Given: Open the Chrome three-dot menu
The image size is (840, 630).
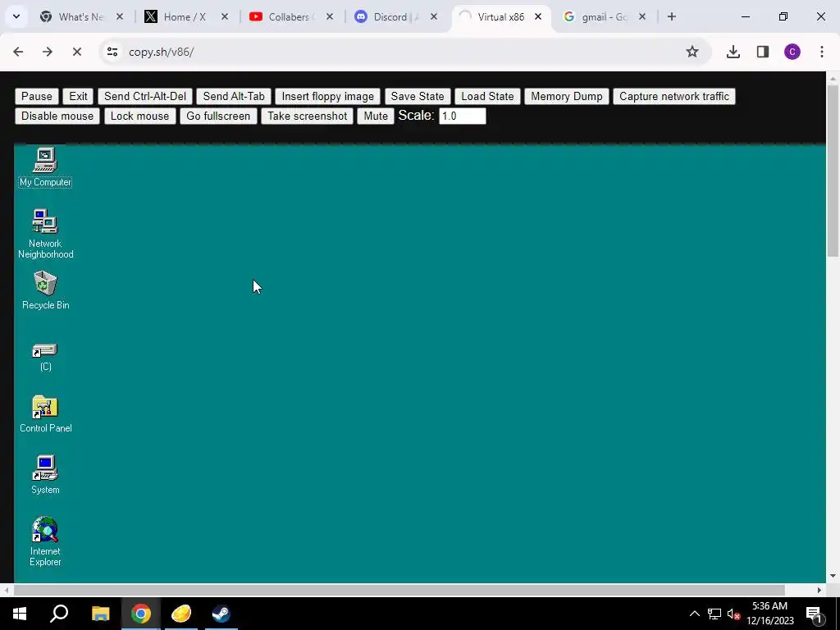Looking at the screenshot, I should tap(822, 52).
